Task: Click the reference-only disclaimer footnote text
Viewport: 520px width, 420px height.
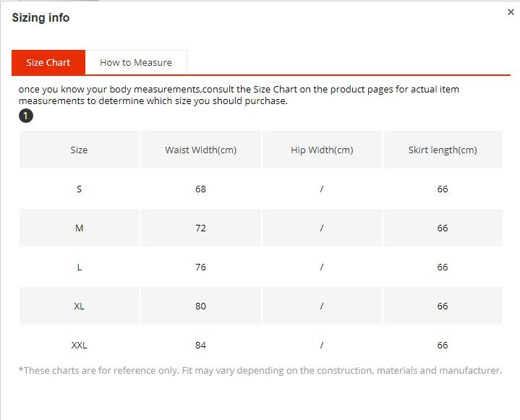Action: (260, 371)
